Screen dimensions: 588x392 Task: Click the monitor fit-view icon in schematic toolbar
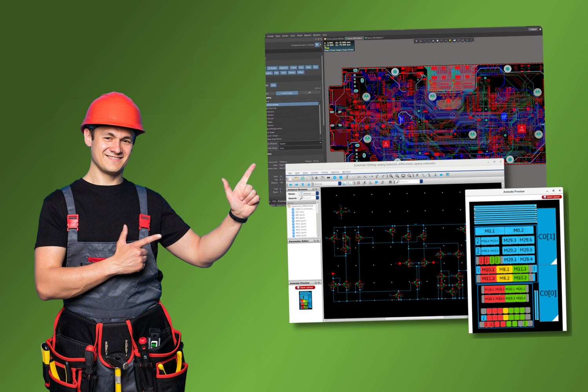[x=403, y=176]
